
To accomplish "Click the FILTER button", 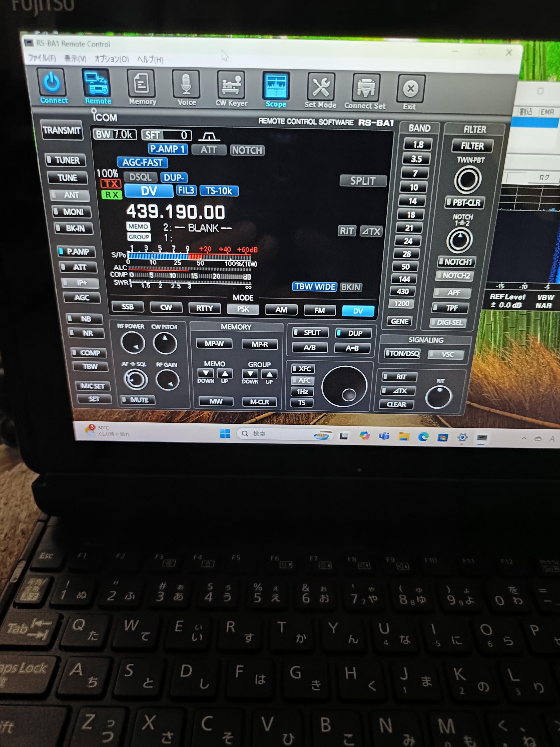I will (472, 146).
